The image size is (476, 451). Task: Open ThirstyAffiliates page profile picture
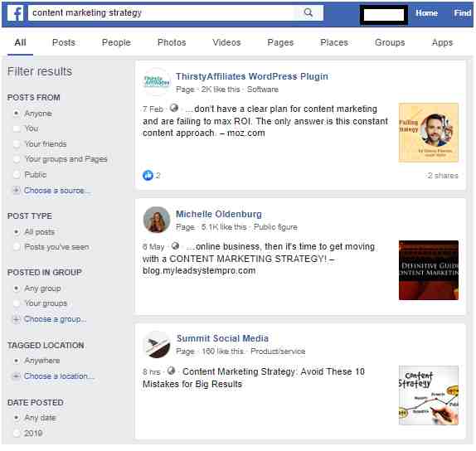pos(157,81)
